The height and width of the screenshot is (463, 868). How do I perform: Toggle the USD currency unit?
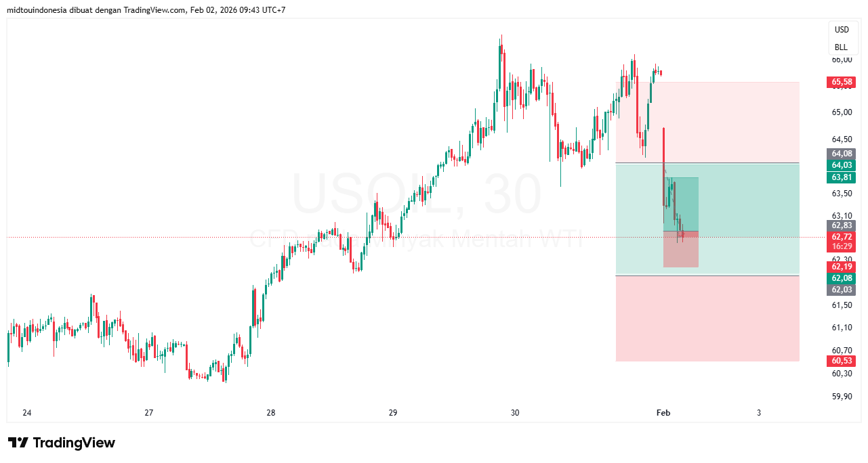click(x=842, y=29)
